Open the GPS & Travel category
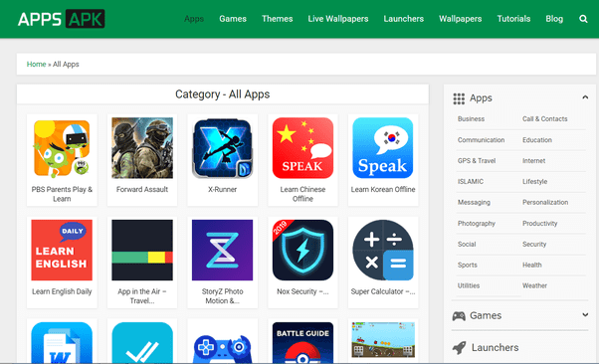 pos(477,161)
